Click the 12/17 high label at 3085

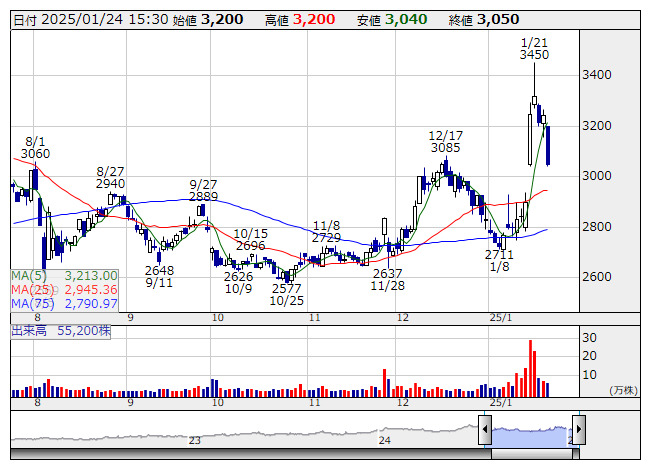(x=445, y=141)
